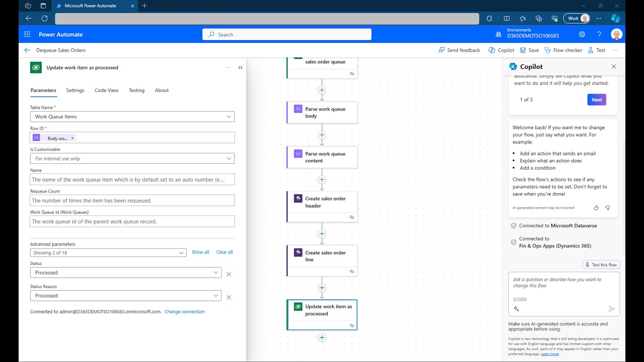Click the connection link icon on Update work item card
644x362 pixels.
pos(352,325)
